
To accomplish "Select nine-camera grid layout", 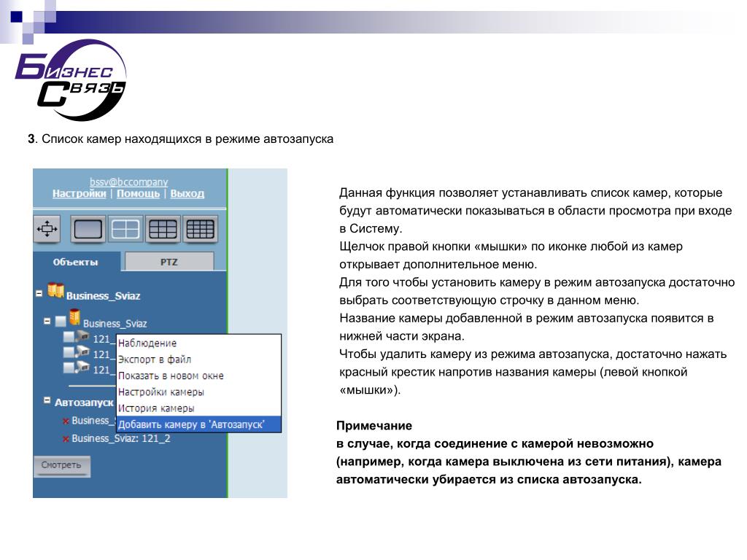I will pos(163,229).
